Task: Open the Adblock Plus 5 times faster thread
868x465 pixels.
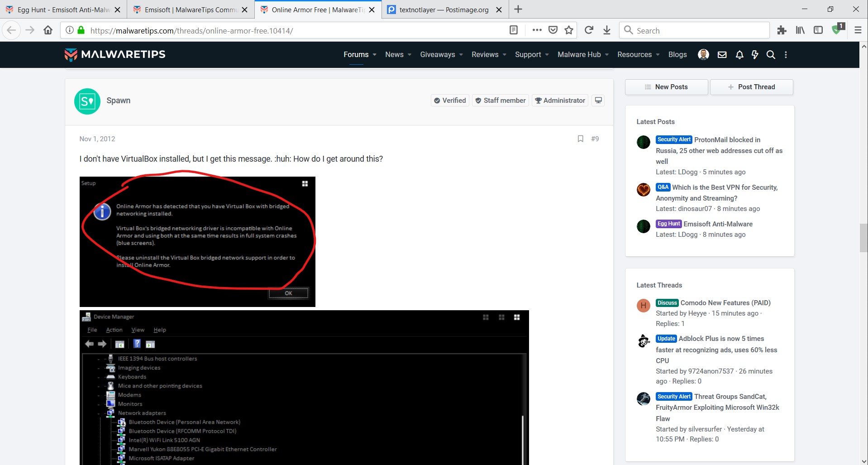Action: (716, 350)
